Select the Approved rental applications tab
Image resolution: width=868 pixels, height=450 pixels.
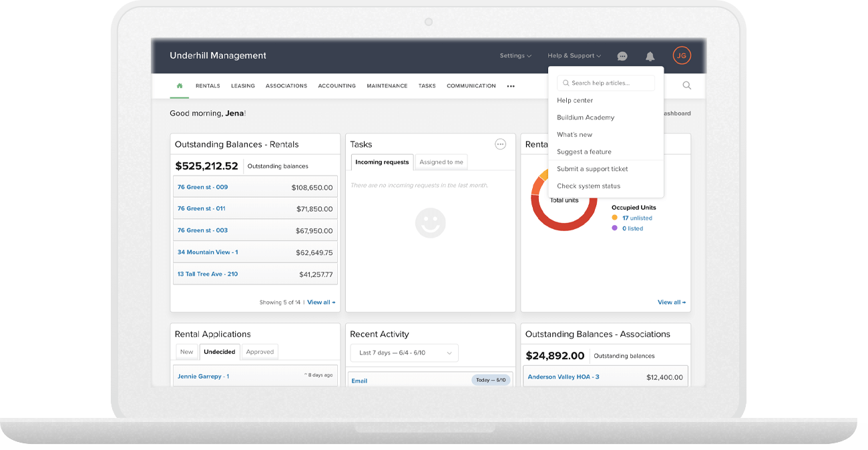pyautogui.click(x=260, y=352)
